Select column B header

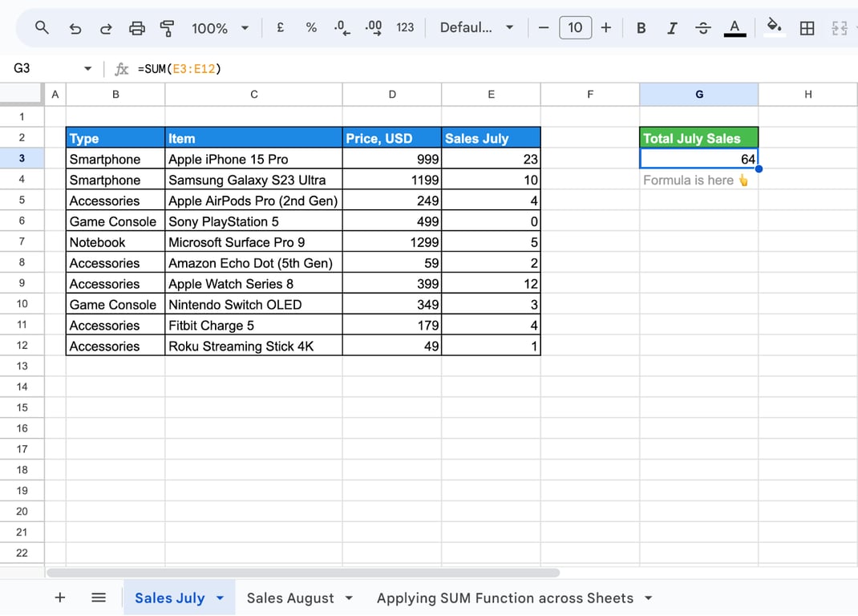pos(115,94)
